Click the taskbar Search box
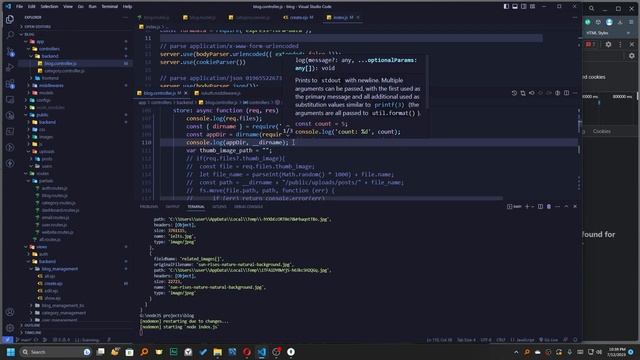The width and height of the screenshot is (640, 360). pos(55,352)
